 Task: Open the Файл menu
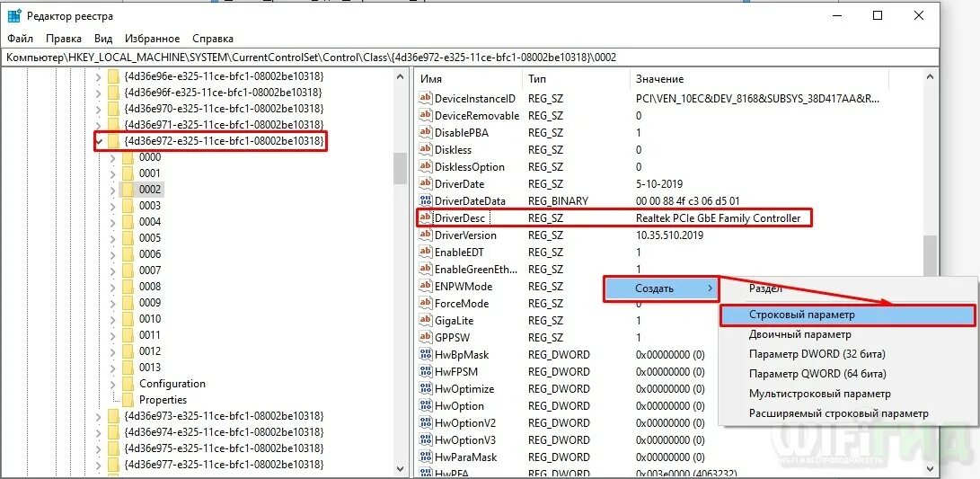(21, 39)
